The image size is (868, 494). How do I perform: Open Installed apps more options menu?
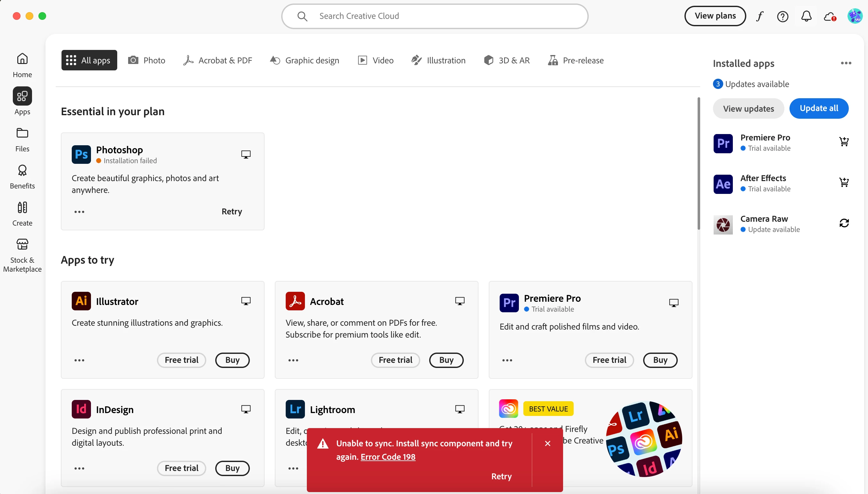click(x=846, y=63)
